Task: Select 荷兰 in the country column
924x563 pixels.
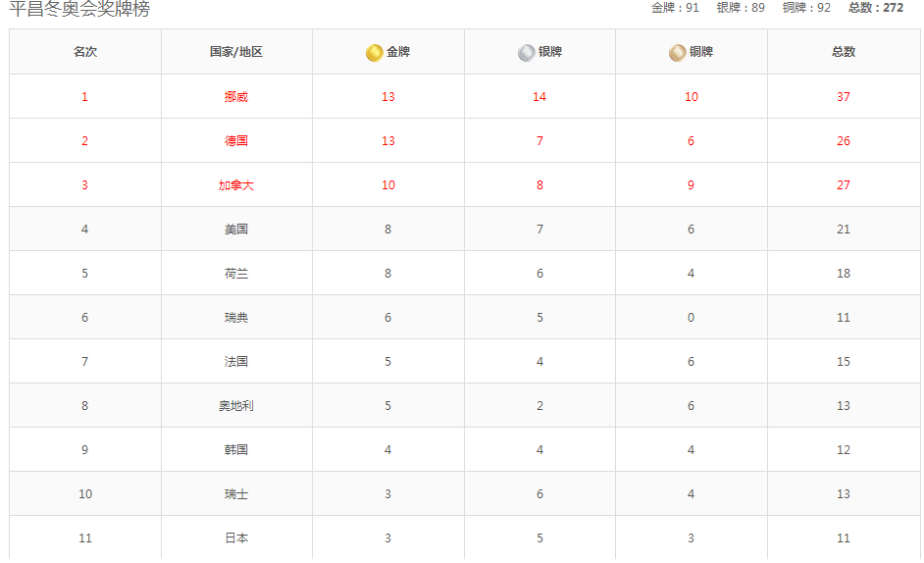Action: pyautogui.click(x=236, y=274)
